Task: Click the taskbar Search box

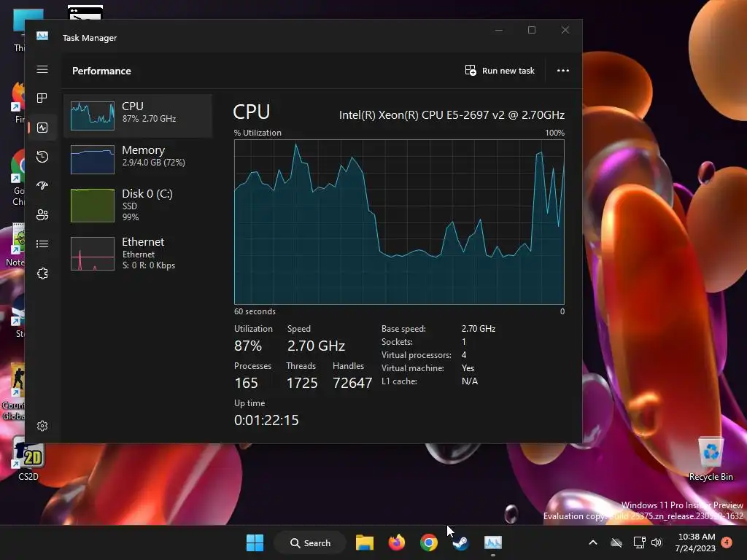Action: [x=310, y=542]
